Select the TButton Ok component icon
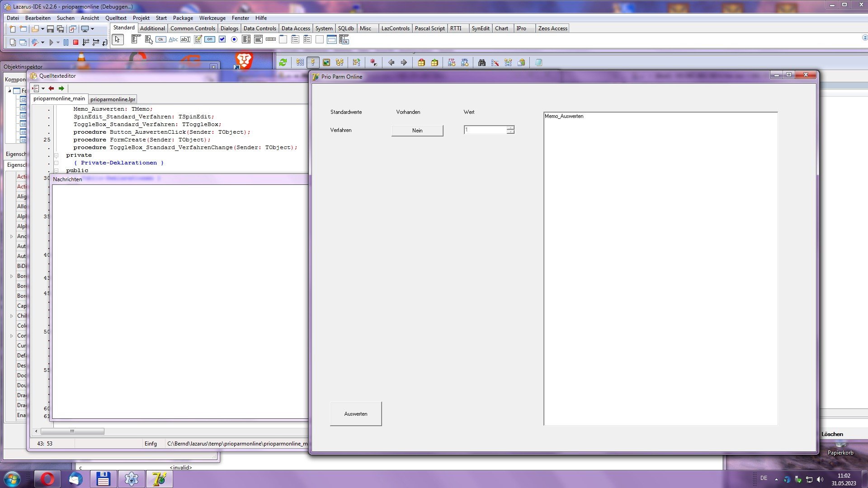Image resolution: width=868 pixels, height=488 pixels. (160, 40)
